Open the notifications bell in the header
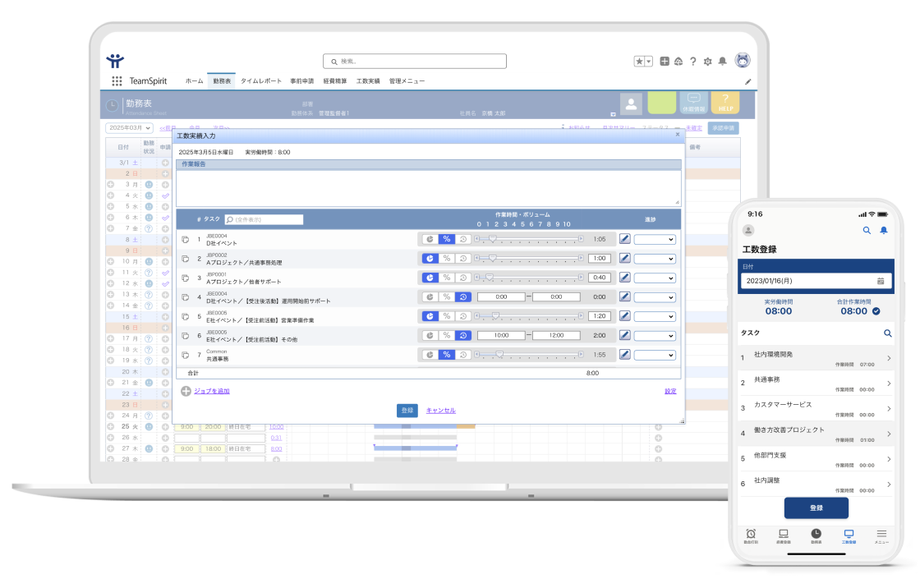The height and width of the screenshot is (588, 920). click(x=722, y=61)
